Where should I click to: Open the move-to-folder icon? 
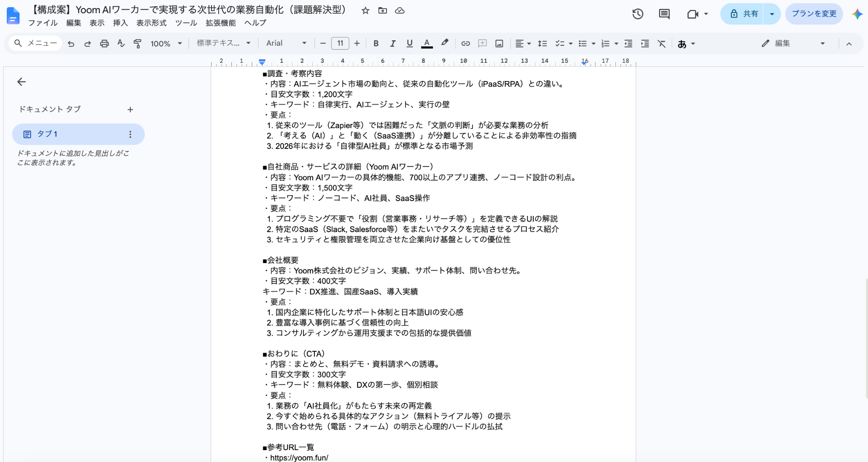coord(383,11)
